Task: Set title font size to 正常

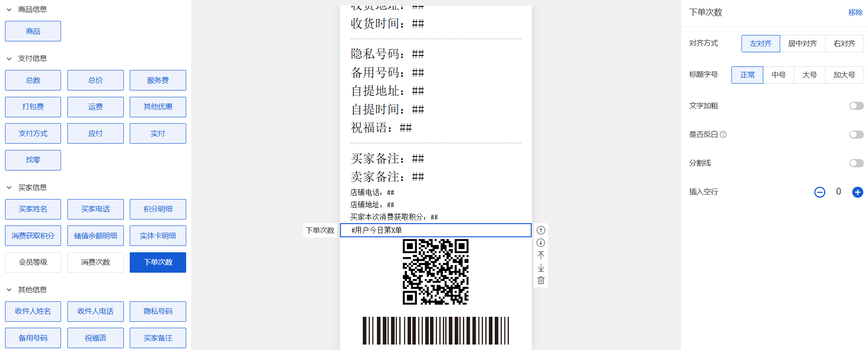Action: [747, 75]
